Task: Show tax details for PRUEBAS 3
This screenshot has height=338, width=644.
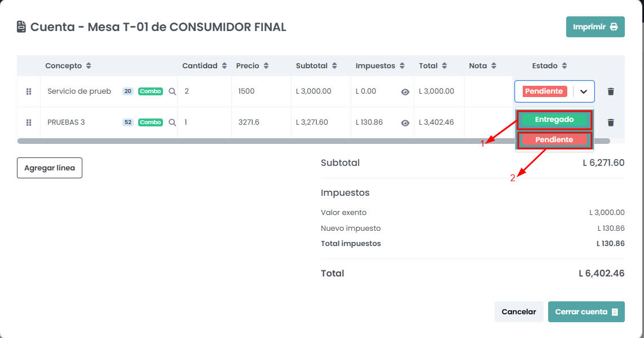Action: click(x=405, y=122)
